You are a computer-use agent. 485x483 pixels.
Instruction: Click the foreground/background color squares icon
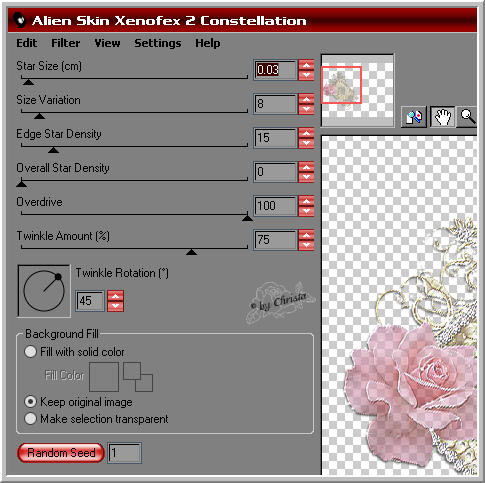click(x=138, y=377)
